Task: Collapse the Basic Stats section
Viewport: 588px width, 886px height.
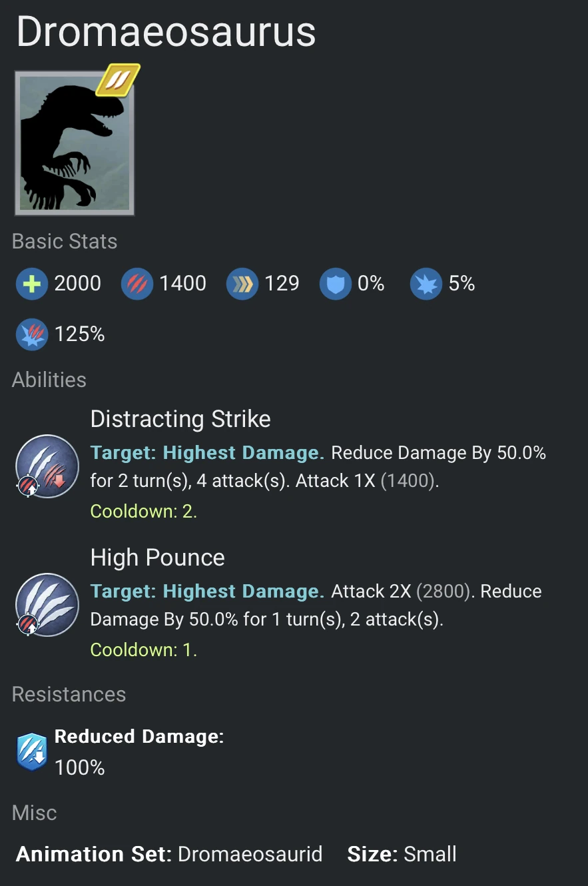Action: [64, 241]
